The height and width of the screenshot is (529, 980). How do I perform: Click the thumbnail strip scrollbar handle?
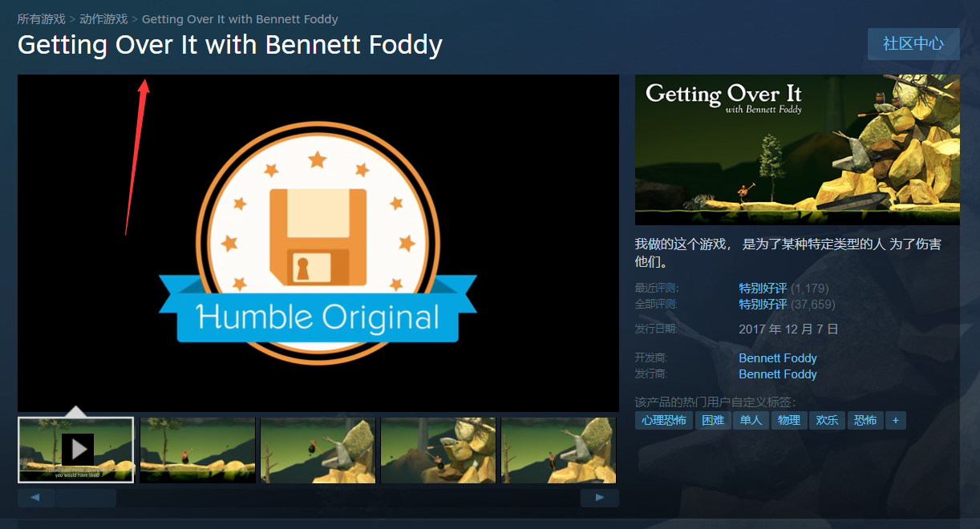pyautogui.click(x=86, y=499)
